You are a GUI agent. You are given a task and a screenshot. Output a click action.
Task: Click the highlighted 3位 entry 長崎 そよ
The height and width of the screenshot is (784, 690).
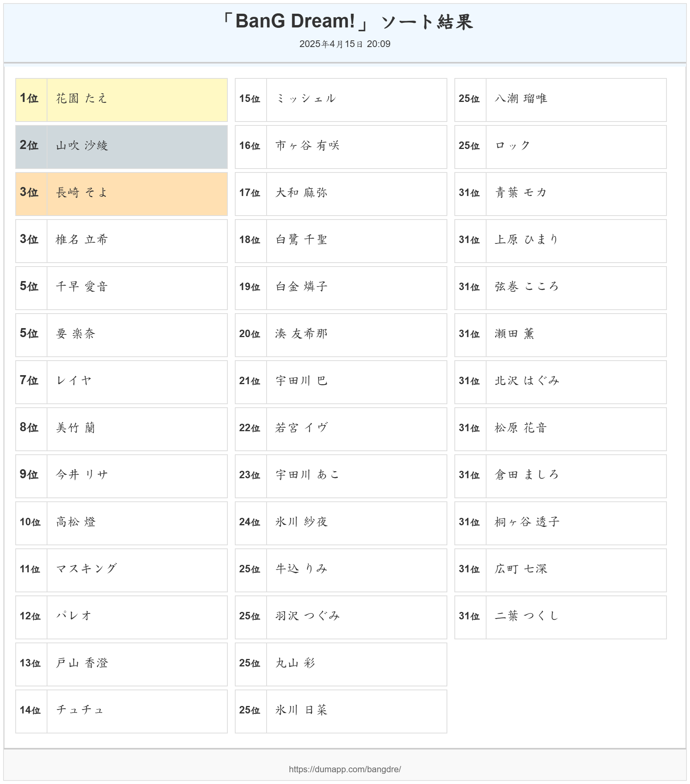[82, 192]
